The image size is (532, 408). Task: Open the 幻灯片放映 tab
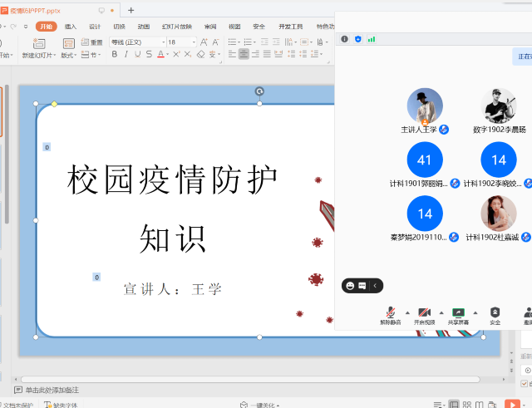177,27
